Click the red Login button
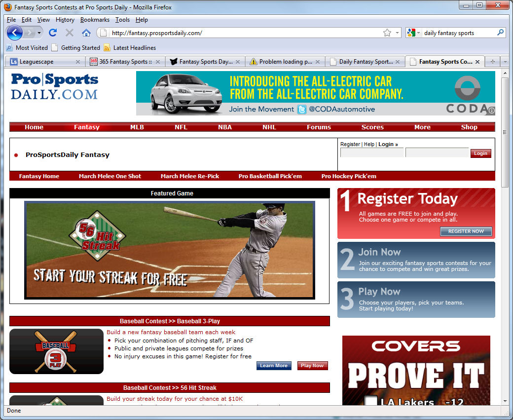This screenshot has width=513, height=420. pos(480,153)
